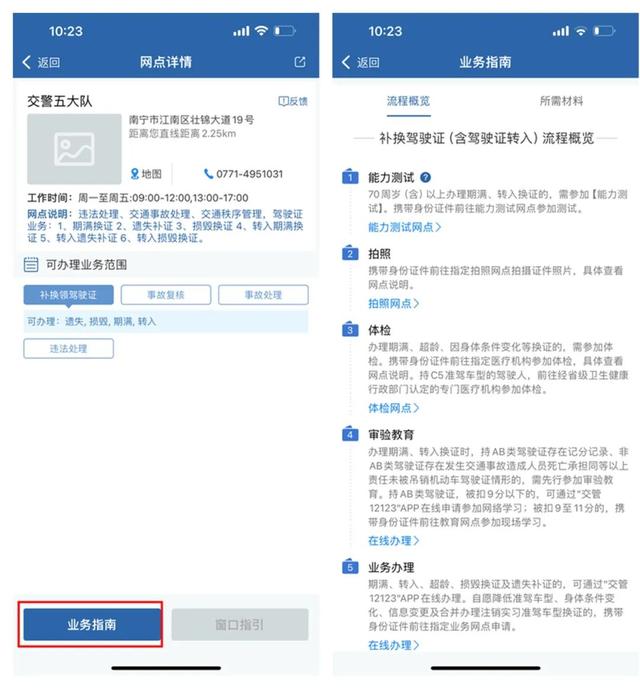Select the 事故复核 business option

point(166,295)
